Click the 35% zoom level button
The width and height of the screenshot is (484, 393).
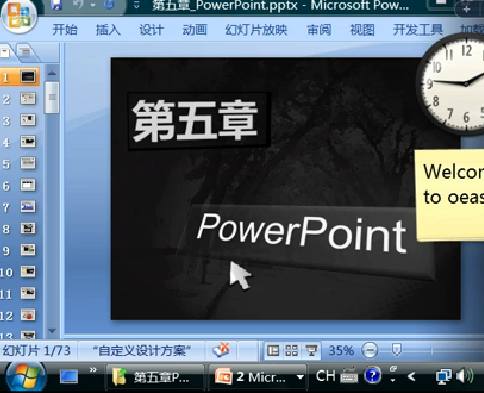pyautogui.click(x=341, y=351)
